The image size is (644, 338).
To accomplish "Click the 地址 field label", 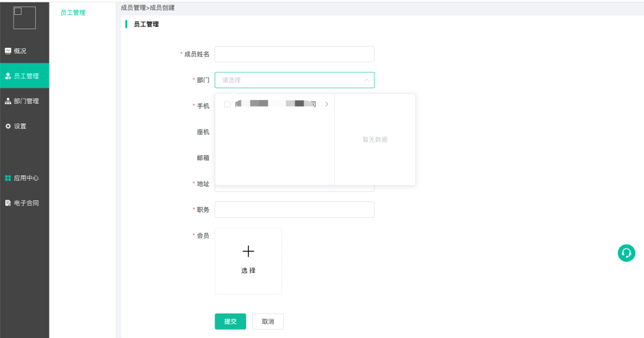I will pyautogui.click(x=203, y=184).
